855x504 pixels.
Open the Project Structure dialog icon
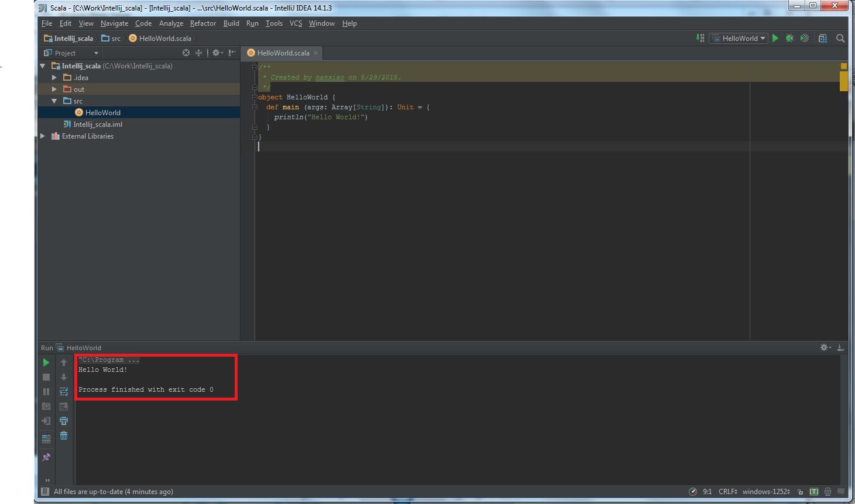[823, 38]
